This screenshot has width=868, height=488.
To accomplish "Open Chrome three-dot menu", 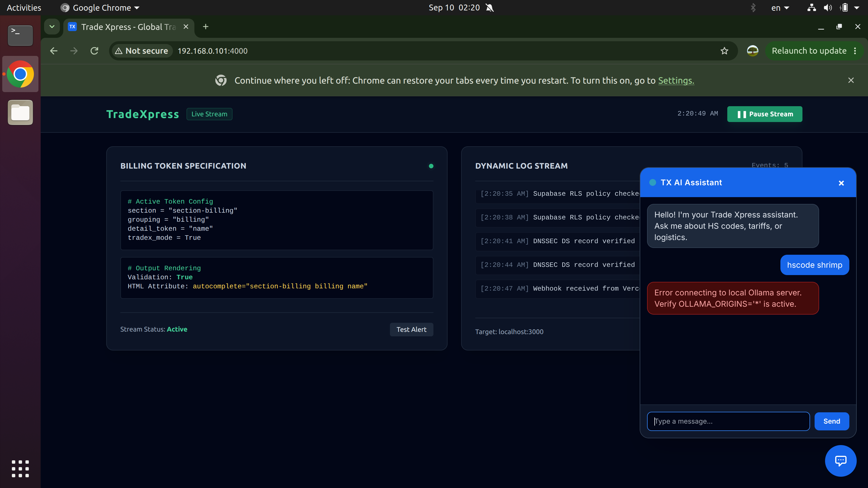I will (x=855, y=51).
